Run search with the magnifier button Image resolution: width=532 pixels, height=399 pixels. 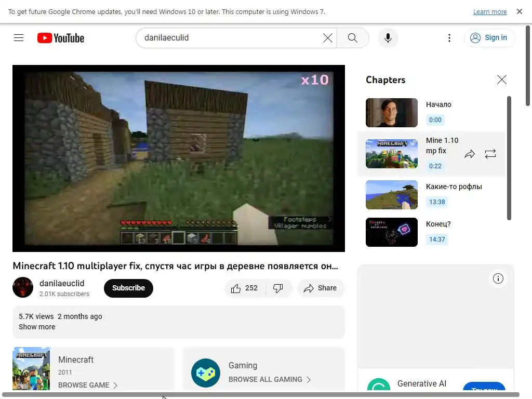pyautogui.click(x=353, y=37)
